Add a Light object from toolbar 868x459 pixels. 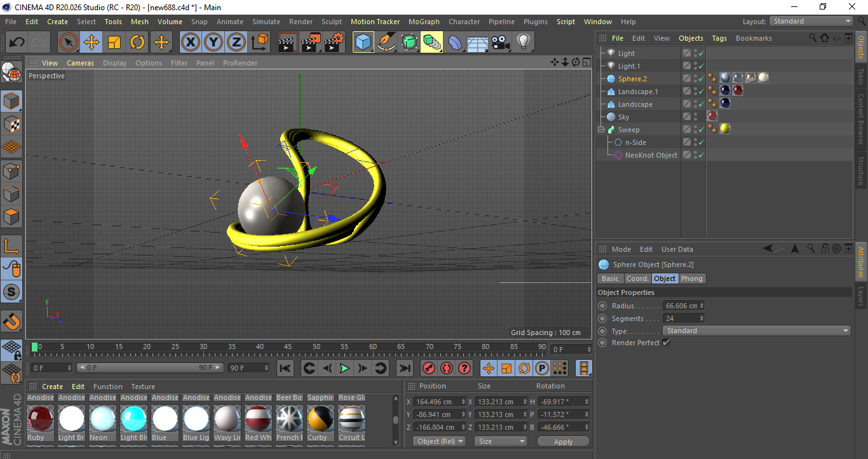point(523,43)
